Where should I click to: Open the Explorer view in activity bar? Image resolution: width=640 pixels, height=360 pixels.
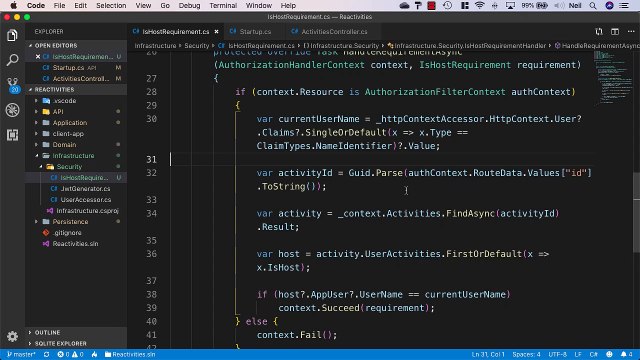pos(12,36)
